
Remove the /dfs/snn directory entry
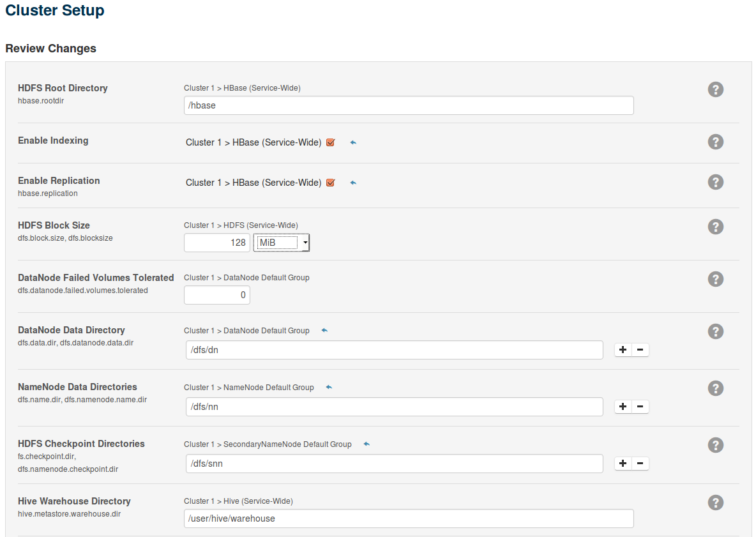pos(640,464)
